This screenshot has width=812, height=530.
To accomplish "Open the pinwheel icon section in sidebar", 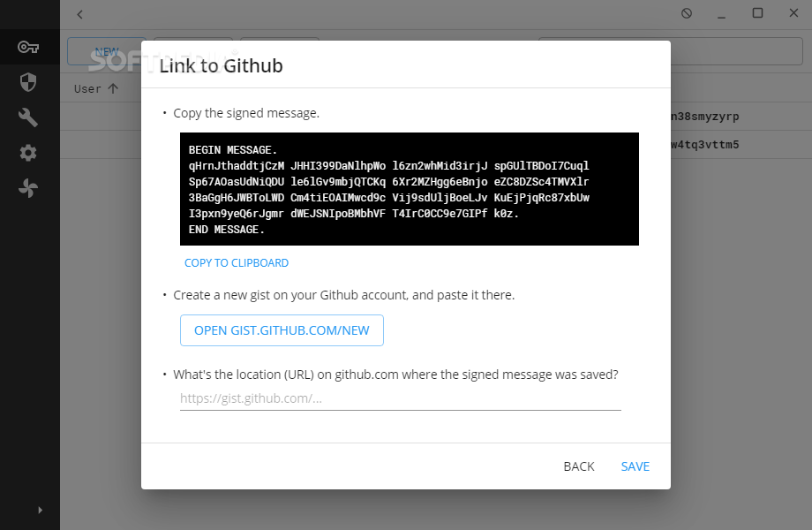I will 28,188.
